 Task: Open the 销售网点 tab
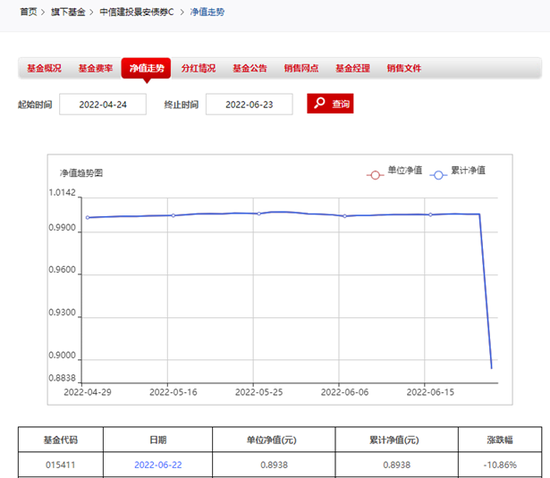click(x=301, y=68)
